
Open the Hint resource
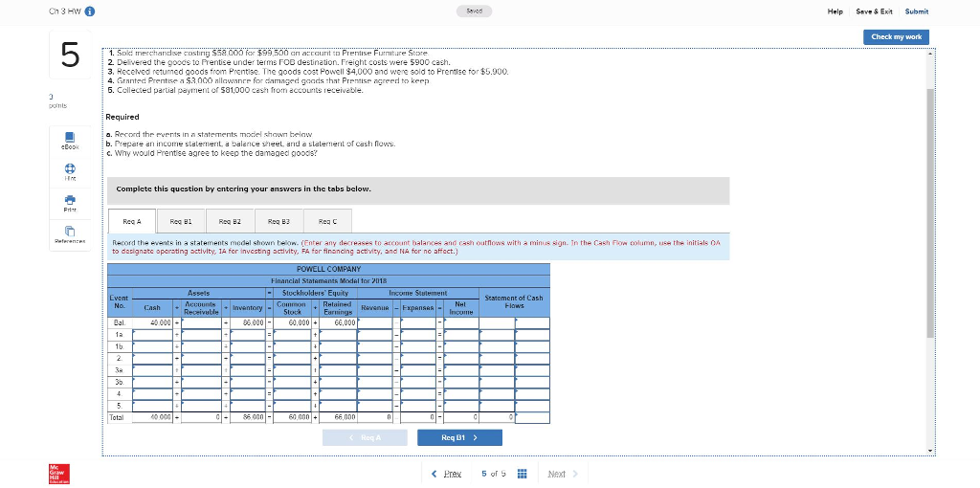point(70,171)
